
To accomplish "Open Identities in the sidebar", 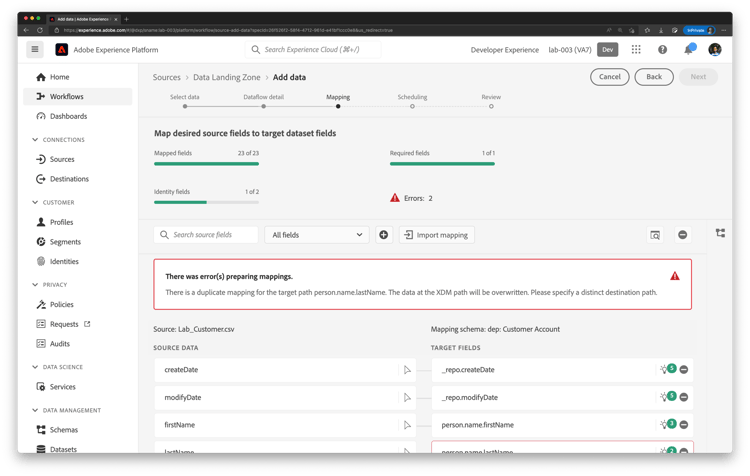I will point(77,262).
